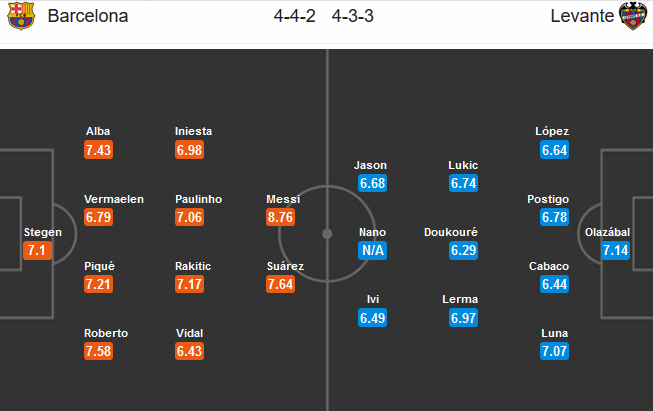Click Alba's 7.43 rating badge
The height and width of the screenshot is (411, 653).
98,149
